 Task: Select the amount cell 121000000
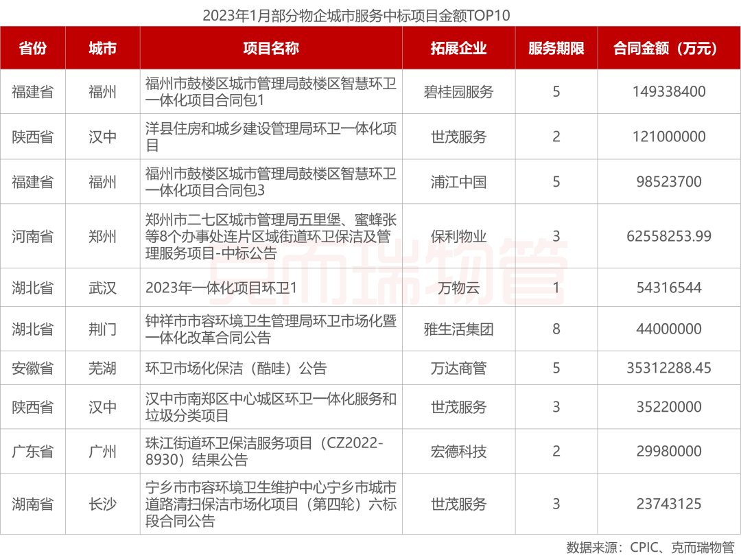[669, 137]
